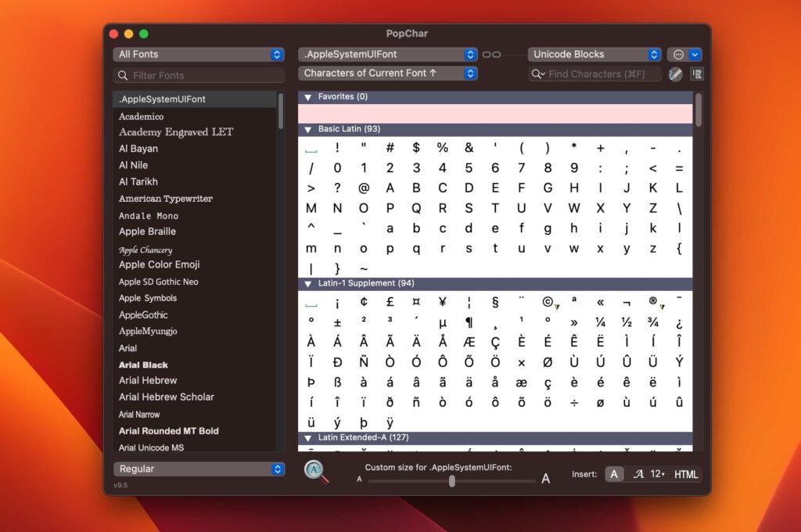Image resolution: width=801 pixels, height=532 pixels.
Task: Expand the Latin Extended-A section
Action: coord(307,437)
